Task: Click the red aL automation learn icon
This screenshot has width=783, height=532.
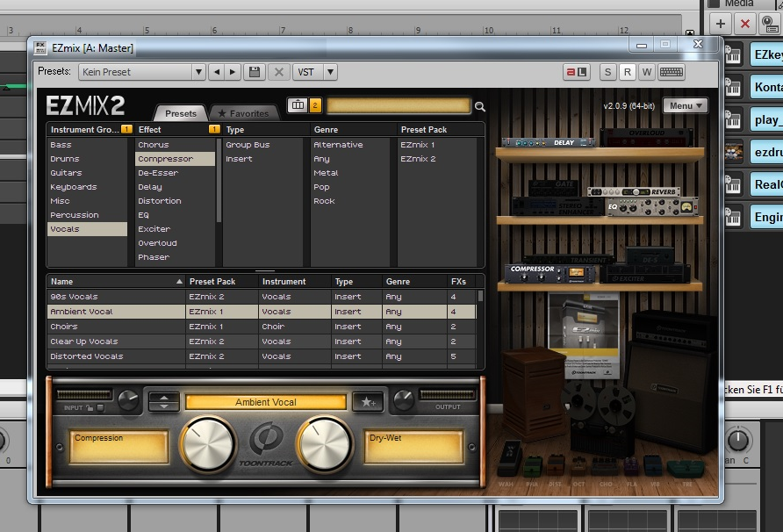Action: pos(576,72)
